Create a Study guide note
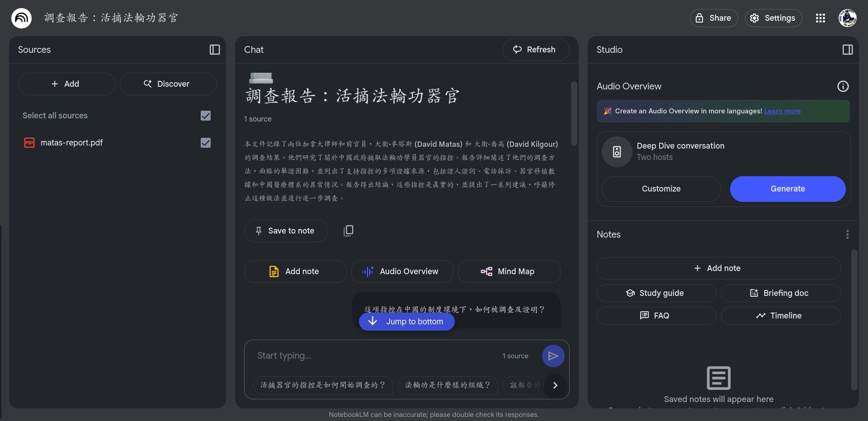 [656, 293]
